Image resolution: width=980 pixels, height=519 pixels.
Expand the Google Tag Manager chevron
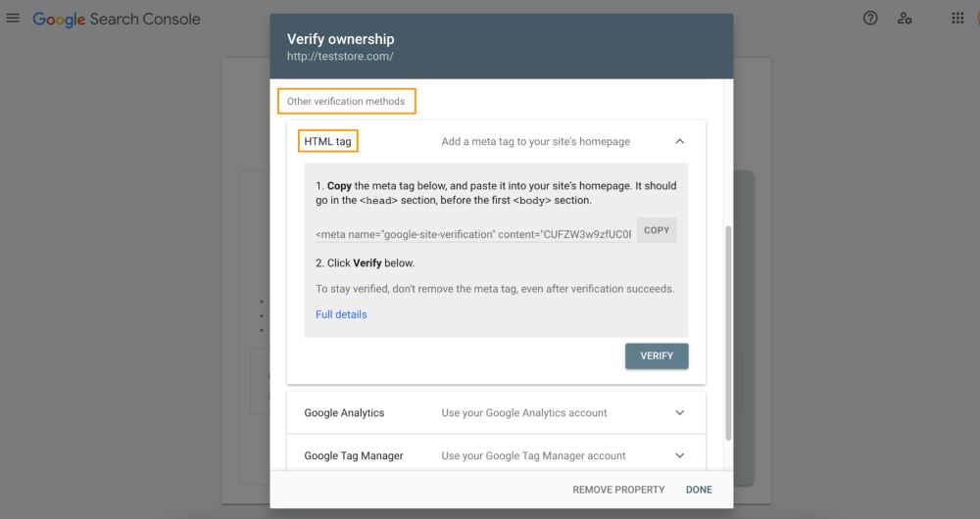(679, 456)
